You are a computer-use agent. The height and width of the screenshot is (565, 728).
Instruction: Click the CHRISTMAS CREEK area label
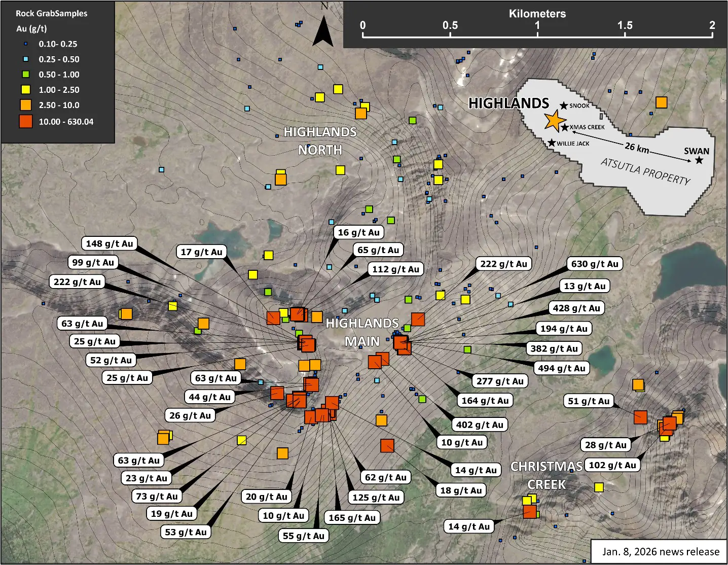(x=547, y=475)
